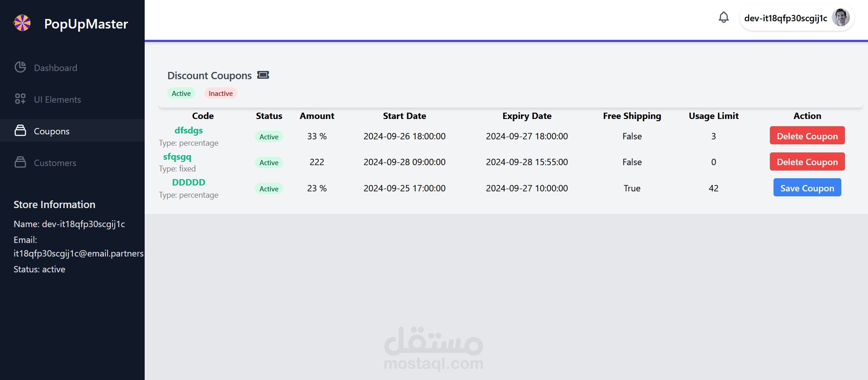Click 'Type: percentage' under DDDDD
This screenshot has width=868, height=380.
189,195
